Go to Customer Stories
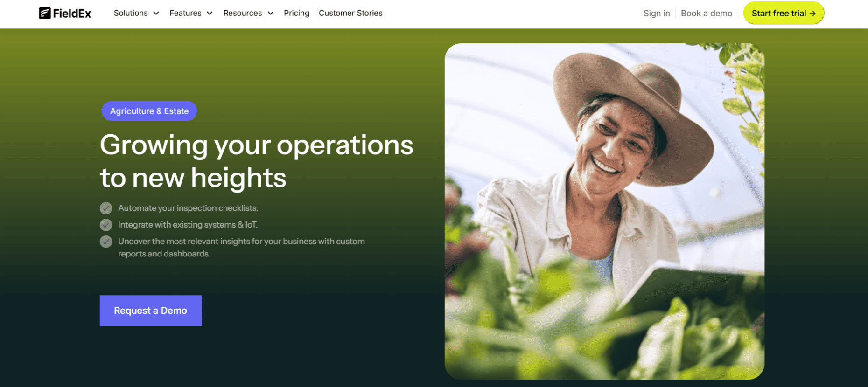The width and height of the screenshot is (868, 387). (350, 13)
